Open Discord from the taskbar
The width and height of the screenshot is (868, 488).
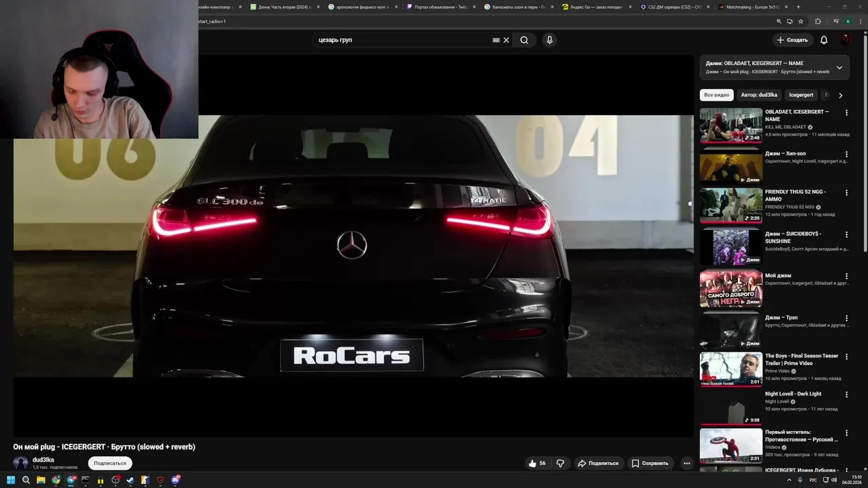tap(175, 480)
